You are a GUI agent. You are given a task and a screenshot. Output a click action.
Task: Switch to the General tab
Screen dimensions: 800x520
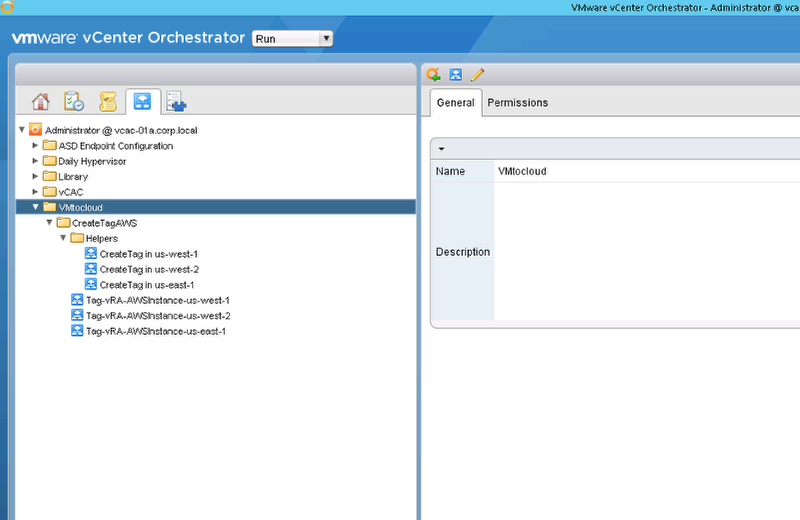[456, 103]
